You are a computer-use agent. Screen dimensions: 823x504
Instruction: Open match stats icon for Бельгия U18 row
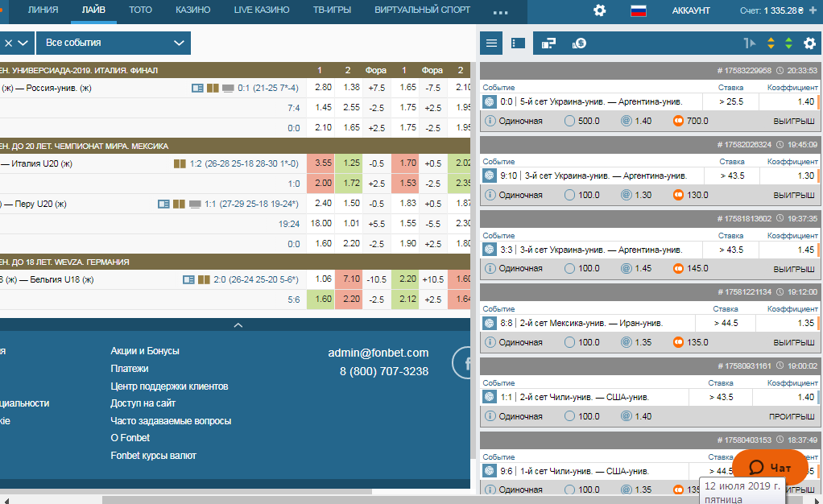(x=188, y=280)
